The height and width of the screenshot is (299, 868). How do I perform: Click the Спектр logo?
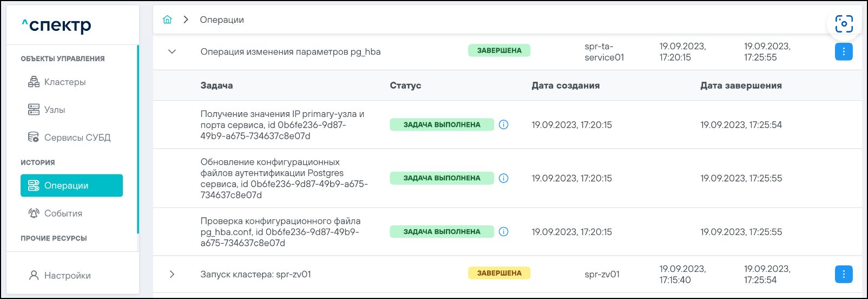click(56, 25)
